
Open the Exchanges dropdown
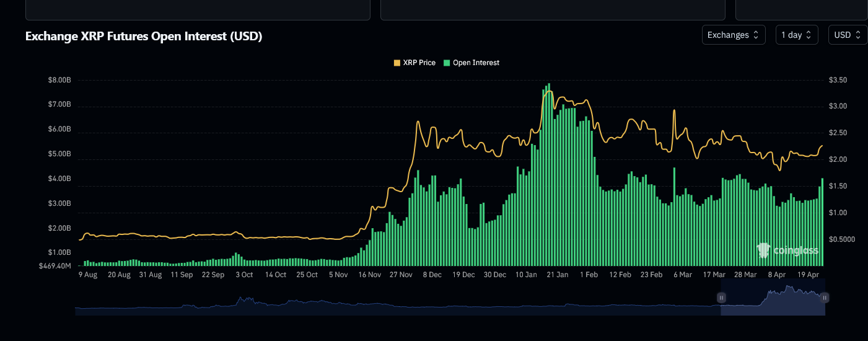(x=733, y=35)
